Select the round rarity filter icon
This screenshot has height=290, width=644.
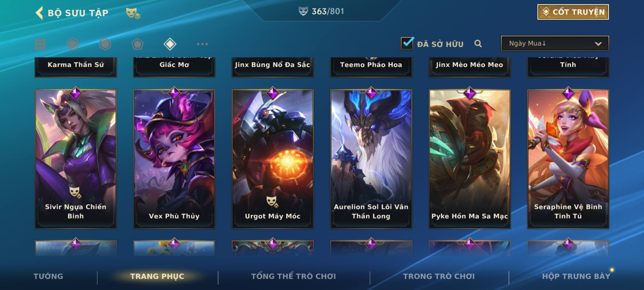click(73, 44)
